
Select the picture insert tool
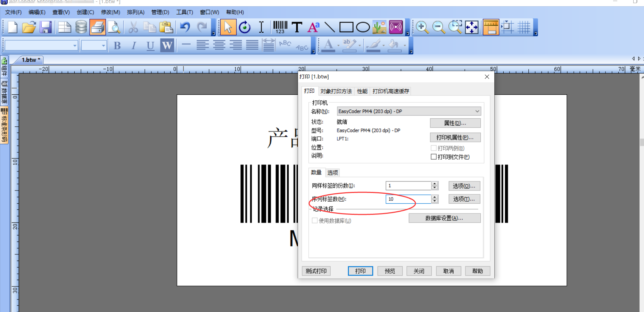(379, 27)
